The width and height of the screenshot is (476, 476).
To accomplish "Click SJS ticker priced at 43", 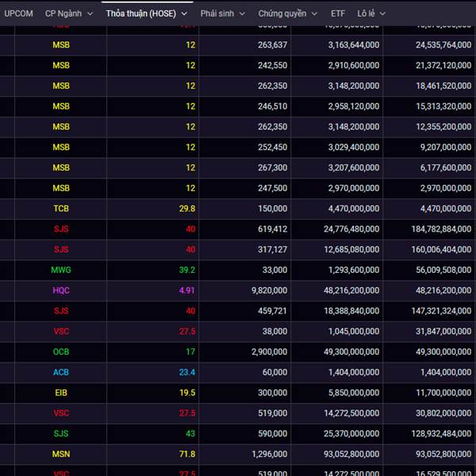I will 61,433.
